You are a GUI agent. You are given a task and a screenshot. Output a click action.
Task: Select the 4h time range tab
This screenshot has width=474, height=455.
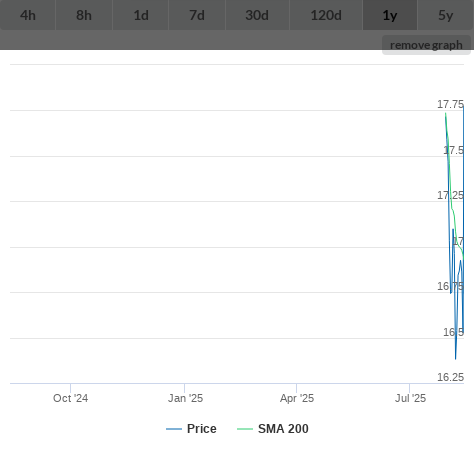click(28, 15)
